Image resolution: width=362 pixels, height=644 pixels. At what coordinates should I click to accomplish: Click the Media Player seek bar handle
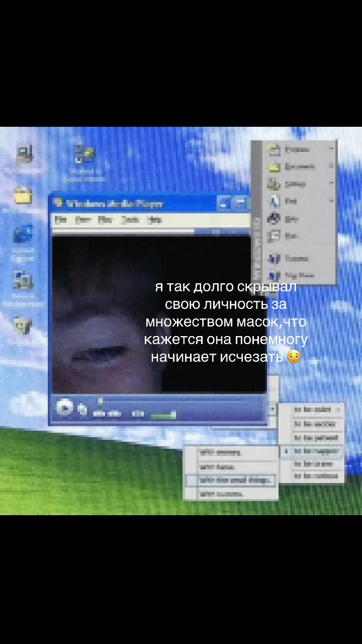[x=101, y=401]
